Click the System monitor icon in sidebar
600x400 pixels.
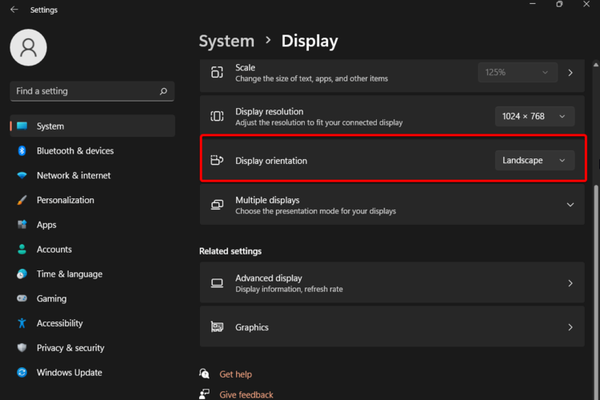click(22, 126)
